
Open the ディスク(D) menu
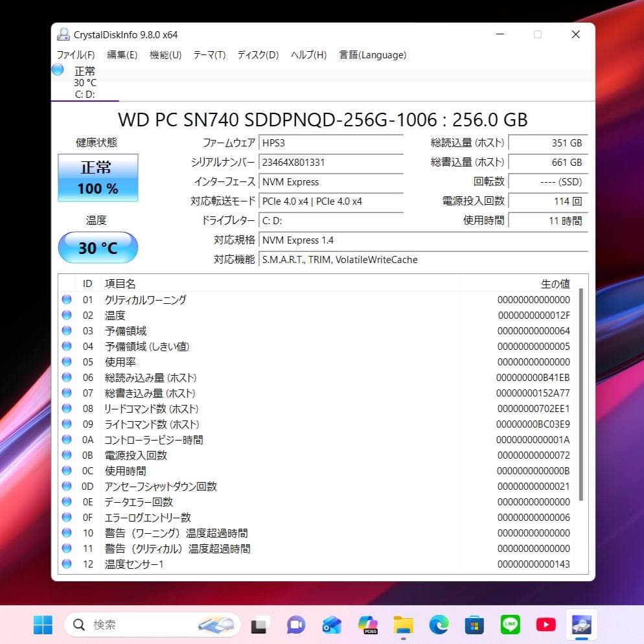point(257,55)
